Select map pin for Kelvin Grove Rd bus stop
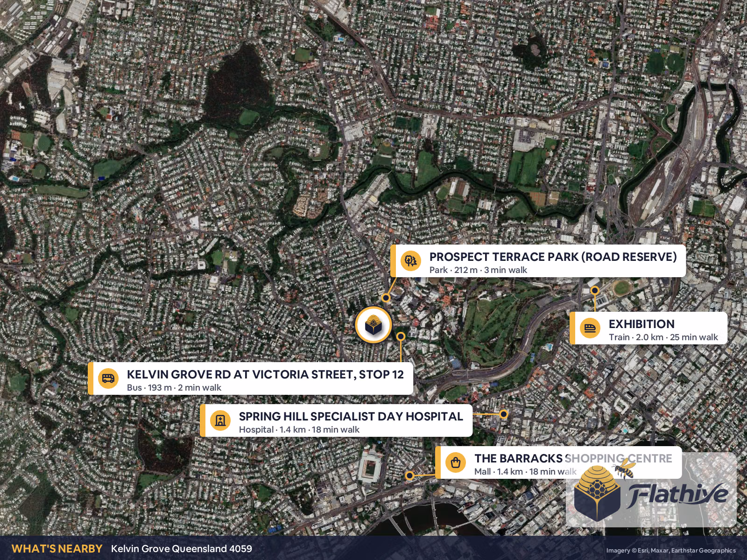747x560 pixels. [x=401, y=336]
